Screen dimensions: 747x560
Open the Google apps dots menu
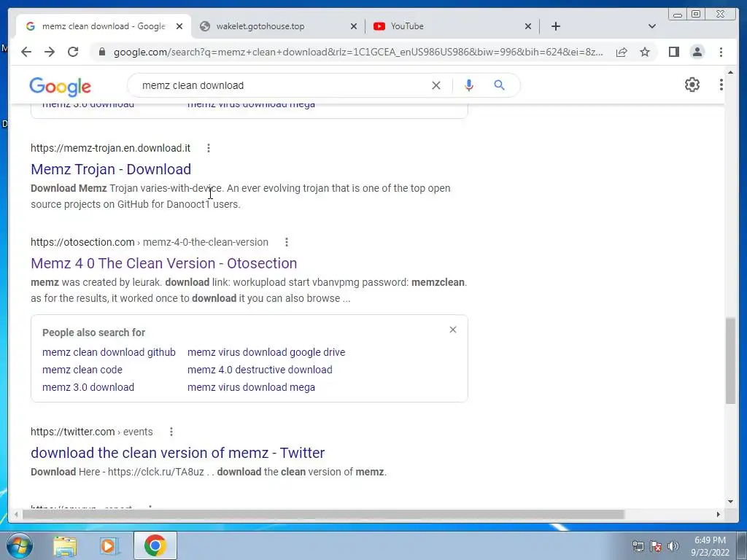point(721,85)
